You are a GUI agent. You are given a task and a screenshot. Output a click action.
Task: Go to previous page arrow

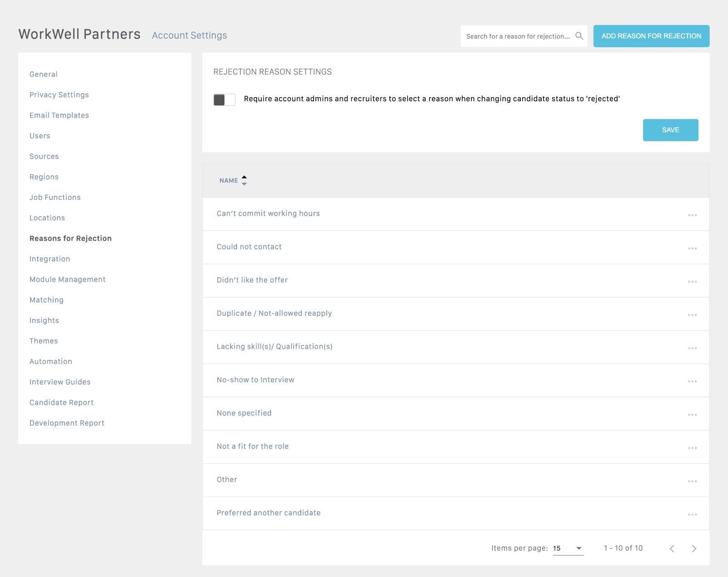[672, 548]
